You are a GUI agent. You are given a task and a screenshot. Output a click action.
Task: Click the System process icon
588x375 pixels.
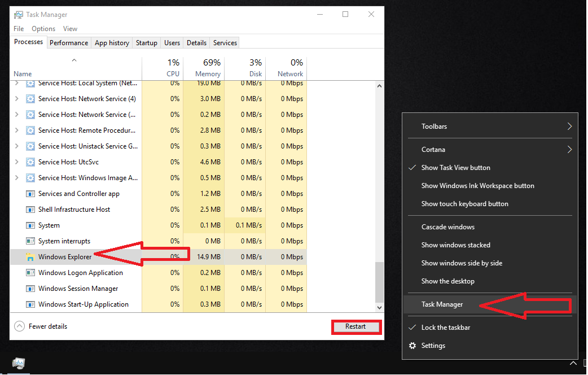tap(30, 225)
